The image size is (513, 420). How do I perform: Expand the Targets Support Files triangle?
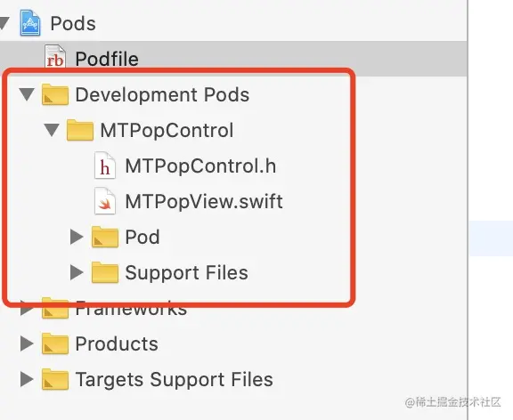[x=27, y=379]
